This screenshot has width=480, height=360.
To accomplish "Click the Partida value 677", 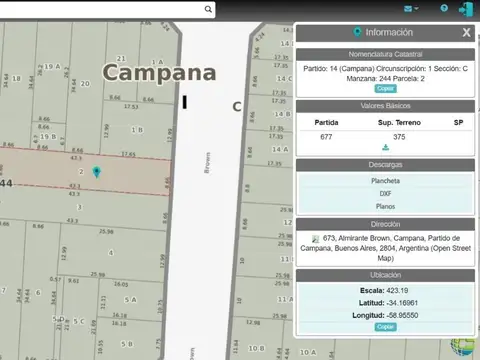I will pyautogui.click(x=326, y=137).
